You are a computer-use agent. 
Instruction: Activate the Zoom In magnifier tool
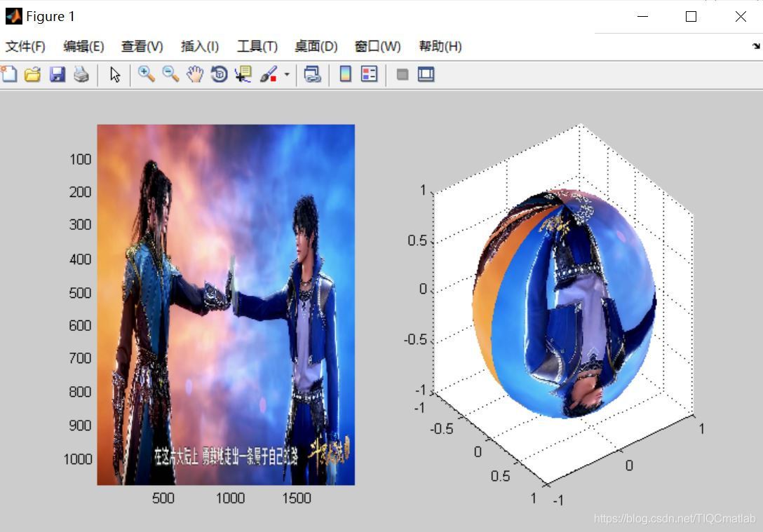pos(146,74)
